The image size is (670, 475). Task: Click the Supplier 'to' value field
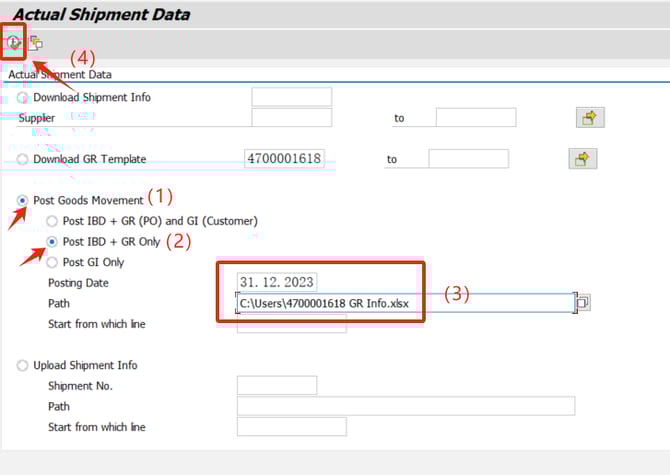[x=475, y=118]
